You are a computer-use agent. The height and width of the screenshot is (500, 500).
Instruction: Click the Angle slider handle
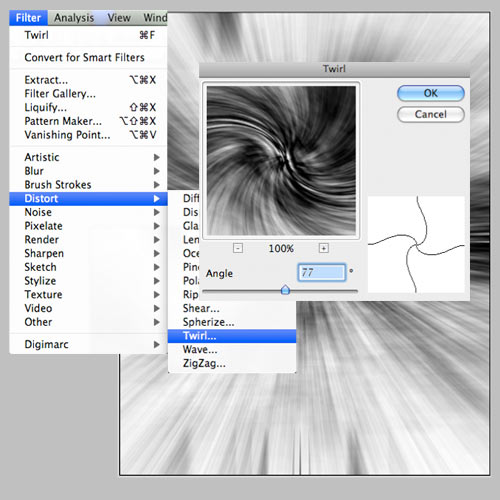(x=285, y=290)
